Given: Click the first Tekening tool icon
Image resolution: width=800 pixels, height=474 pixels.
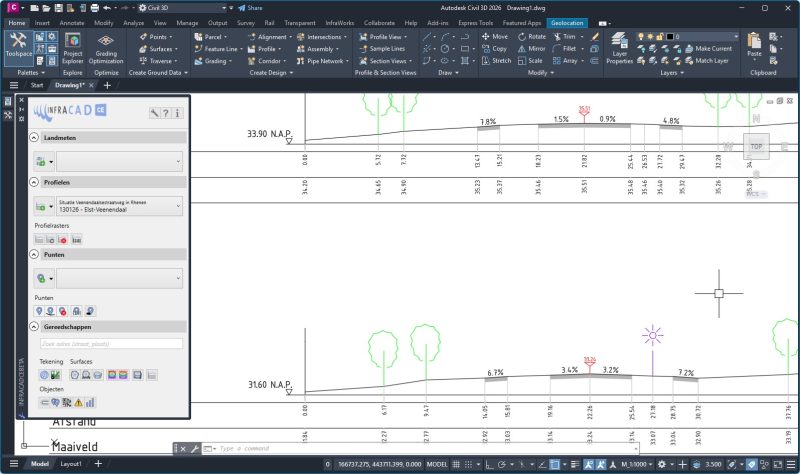Looking at the screenshot, I should click(44, 375).
